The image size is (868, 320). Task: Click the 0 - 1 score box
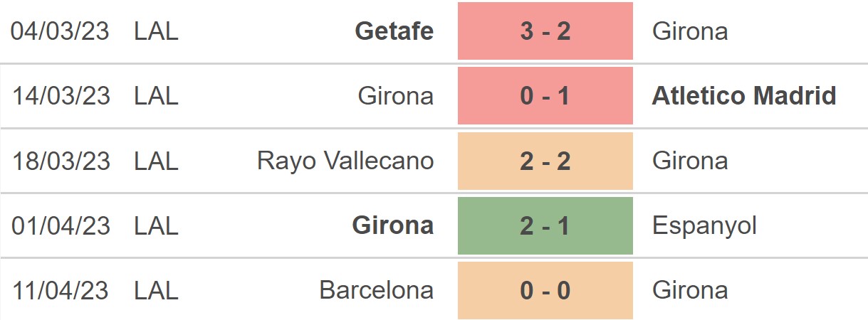(x=545, y=96)
